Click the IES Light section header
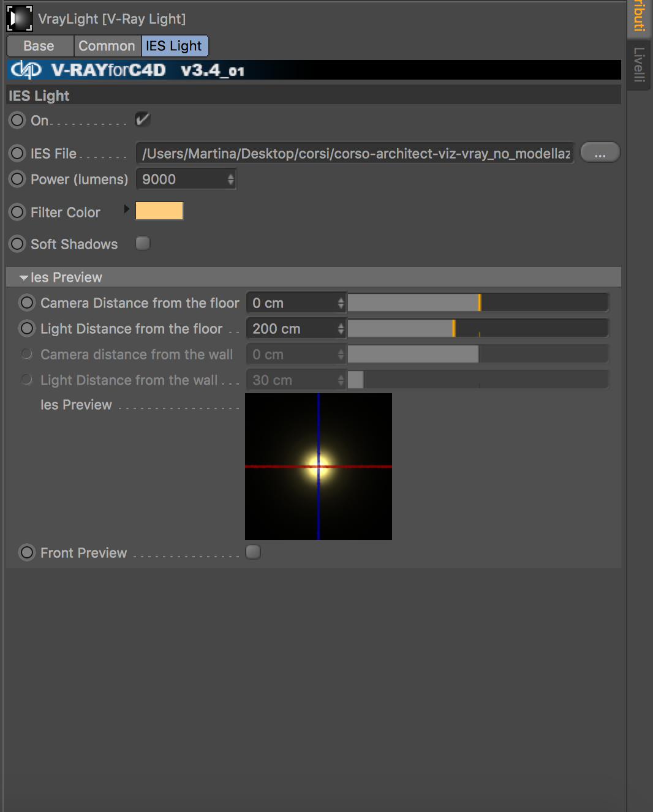This screenshot has height=812, width=653. pyautogui.click(x=314, y=96)
